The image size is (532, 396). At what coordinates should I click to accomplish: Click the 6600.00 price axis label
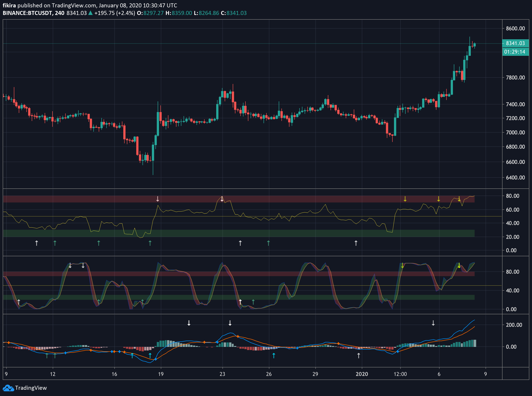[515, 162]
